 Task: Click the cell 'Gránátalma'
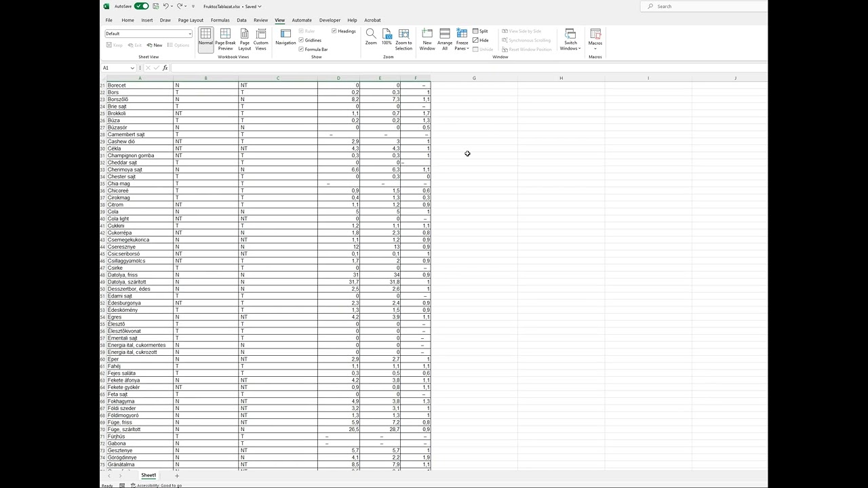click(x=140, y=464)
